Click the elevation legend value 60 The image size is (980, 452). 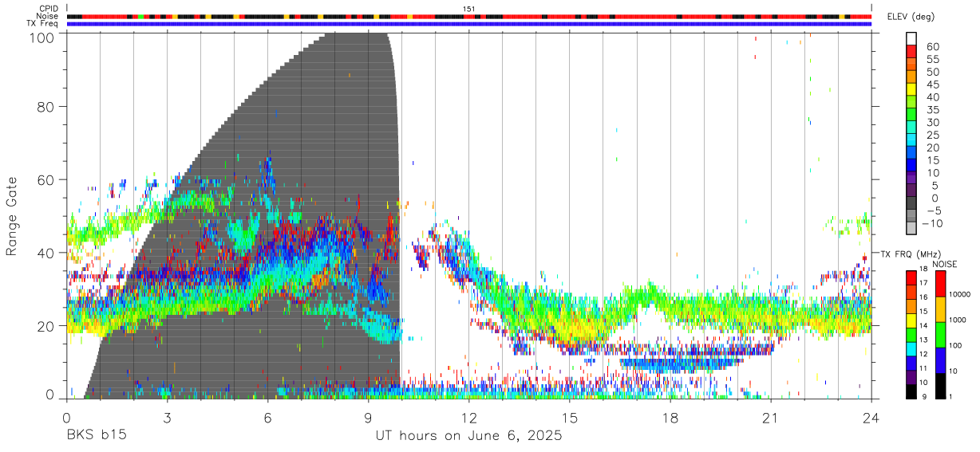click(x=931, y=46)
